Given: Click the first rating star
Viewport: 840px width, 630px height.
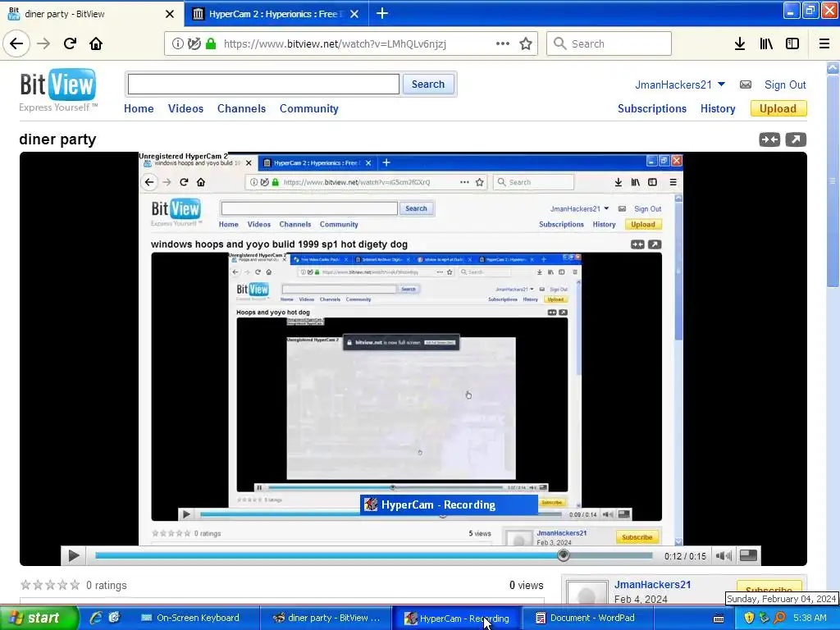Looking at the screenshot, I should click(25, 585).
